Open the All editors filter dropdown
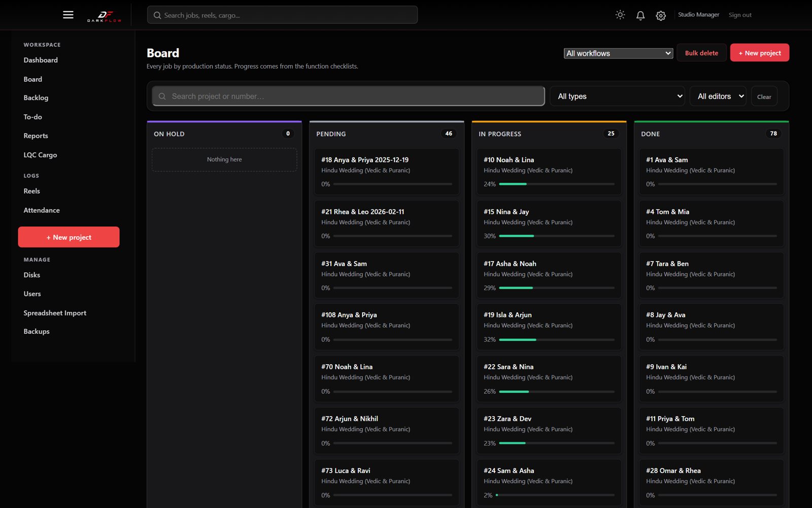 (x=718, y=96)
